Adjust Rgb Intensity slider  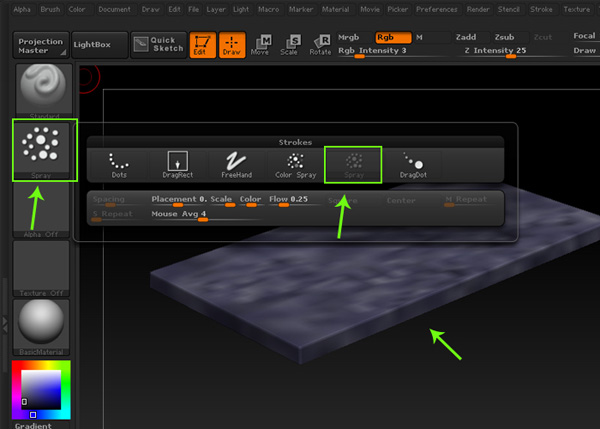[x=392, y=52]
